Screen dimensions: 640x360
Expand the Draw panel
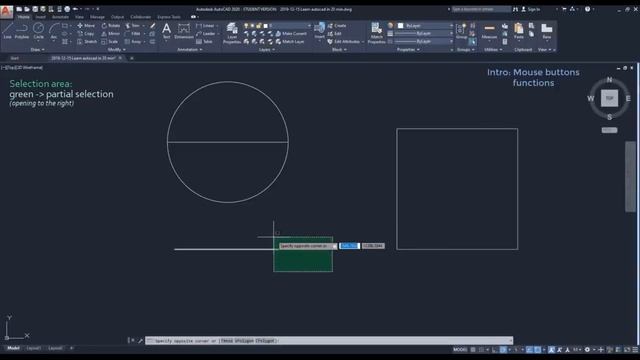click(x=37, y=50)
